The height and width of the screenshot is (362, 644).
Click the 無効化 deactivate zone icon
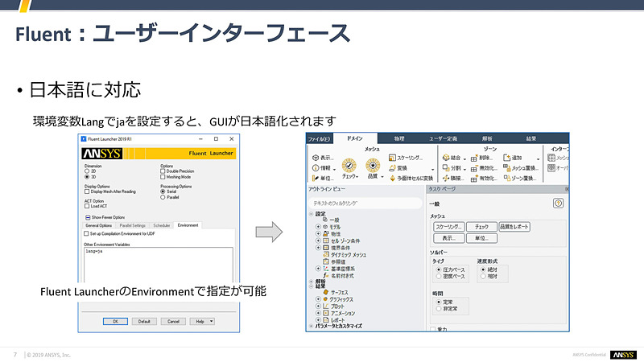pos(474,169)
